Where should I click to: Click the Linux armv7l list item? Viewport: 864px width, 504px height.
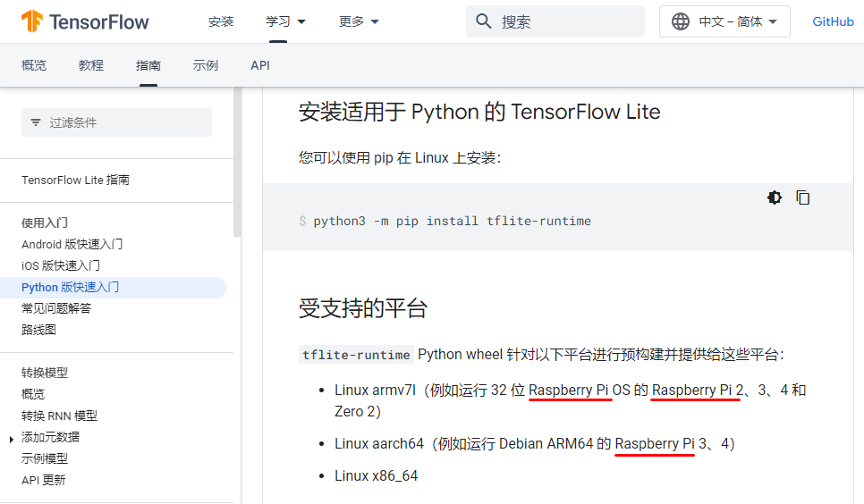click(571, 400)
